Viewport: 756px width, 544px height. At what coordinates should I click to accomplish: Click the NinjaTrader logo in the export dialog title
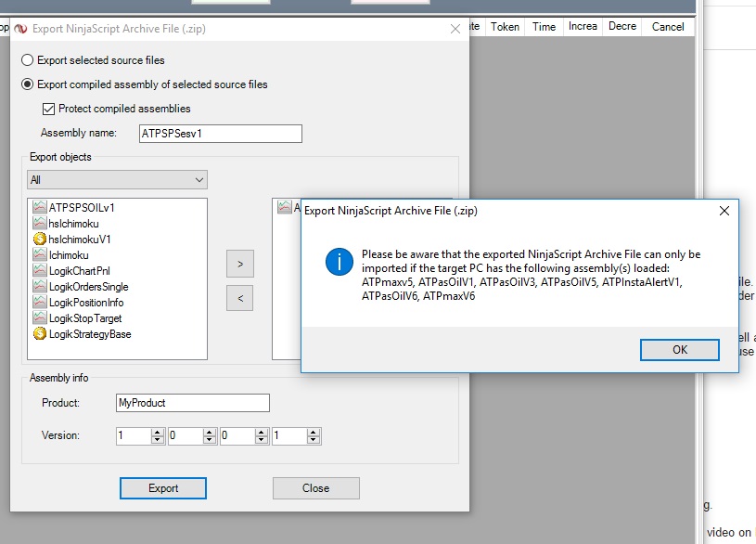coord(20,29)
